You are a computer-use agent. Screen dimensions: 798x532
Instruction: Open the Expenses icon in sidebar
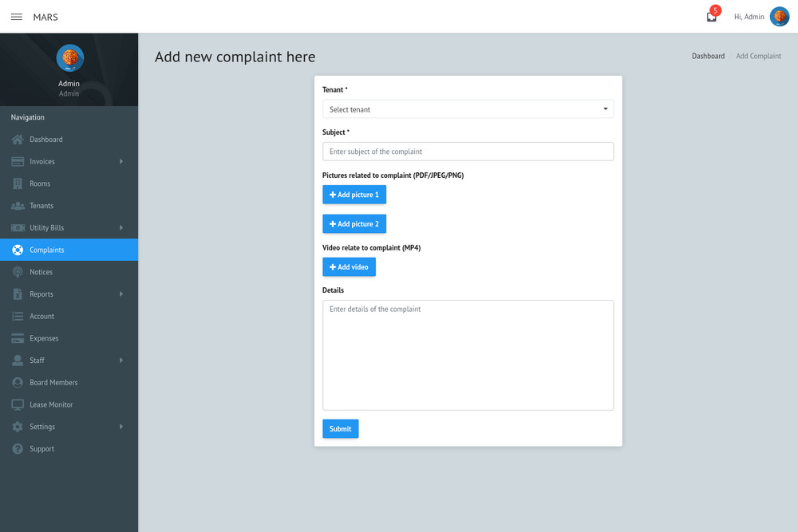click(17, 337)
